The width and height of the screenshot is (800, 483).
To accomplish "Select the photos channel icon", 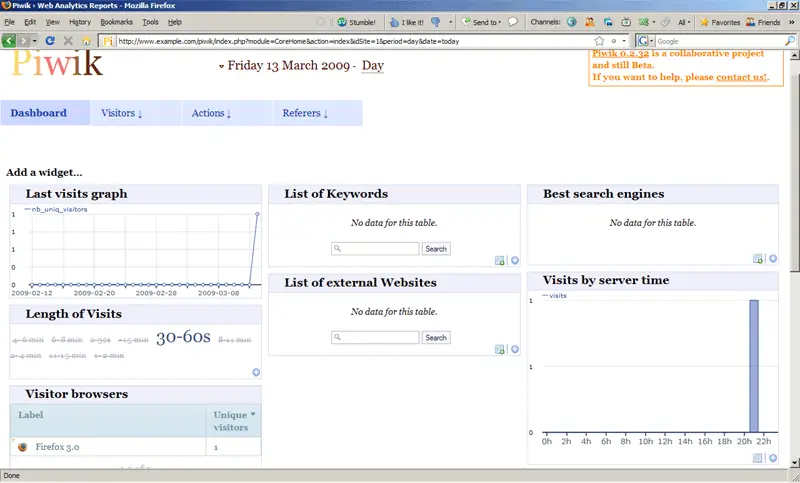I will click(x=608, y=22).
